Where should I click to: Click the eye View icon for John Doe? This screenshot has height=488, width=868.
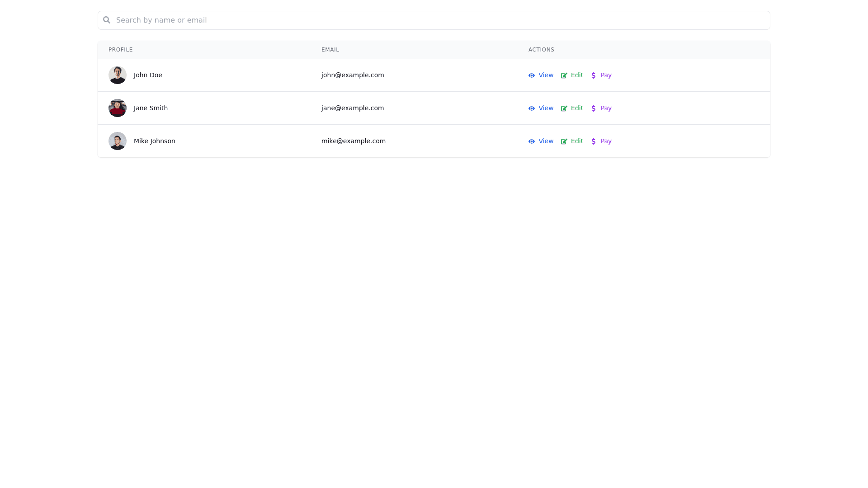(x=532, y=75)
